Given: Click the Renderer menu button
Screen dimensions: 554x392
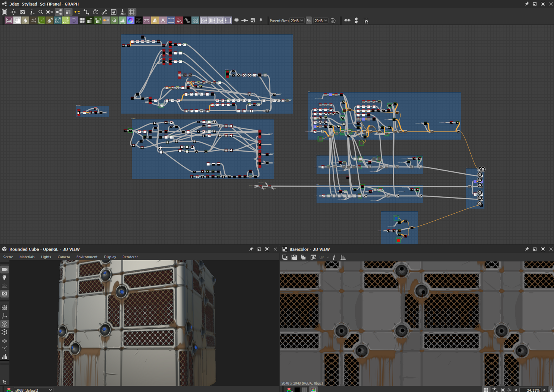Looking at the screenshot, I should (130, 257).
